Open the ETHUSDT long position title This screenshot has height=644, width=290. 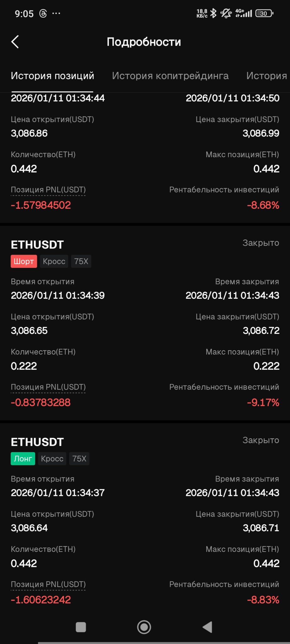pos(37,442)
